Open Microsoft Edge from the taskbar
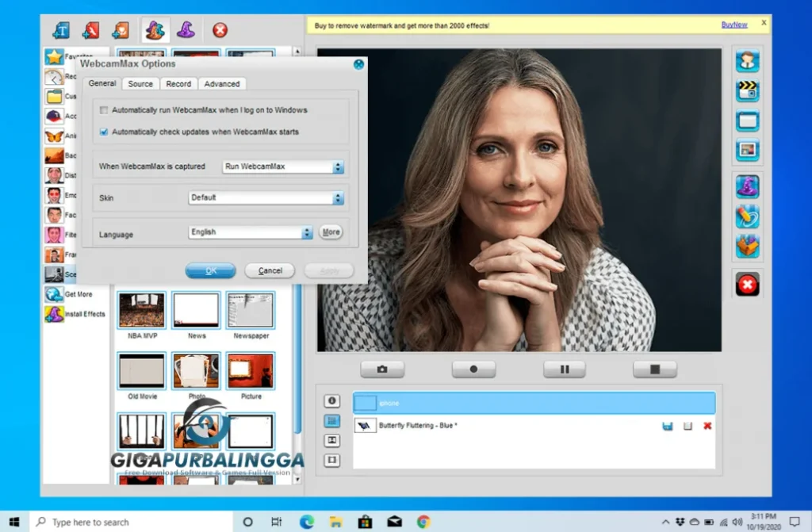Image resolution: width=812 pixels, height=532 pixels. [306, 522]
